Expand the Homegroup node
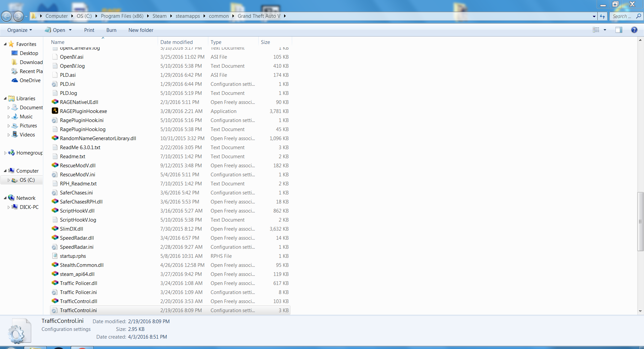 tap(5, 153)
